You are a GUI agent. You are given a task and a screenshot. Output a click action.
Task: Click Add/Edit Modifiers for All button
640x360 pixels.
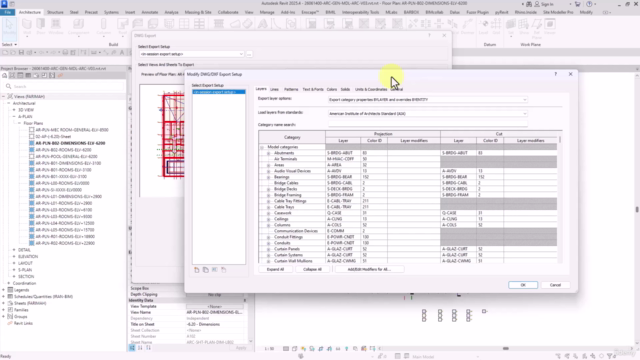click(x=369, y=269)
